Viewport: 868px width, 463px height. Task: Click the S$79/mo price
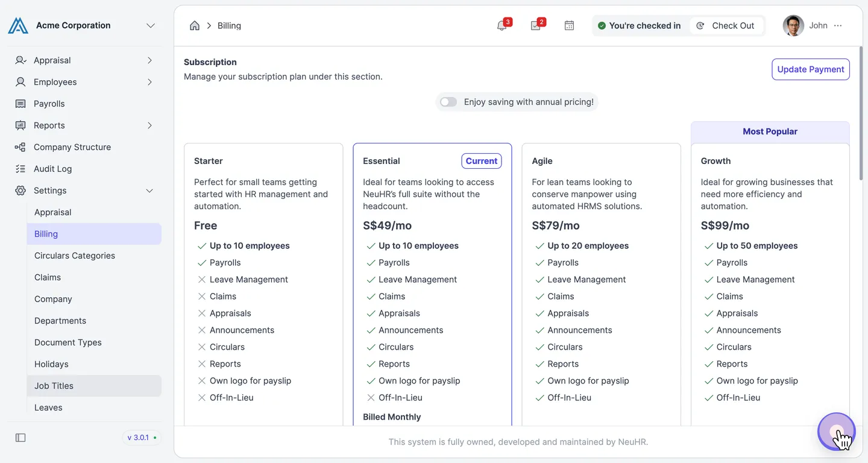[x=556, y=225]
